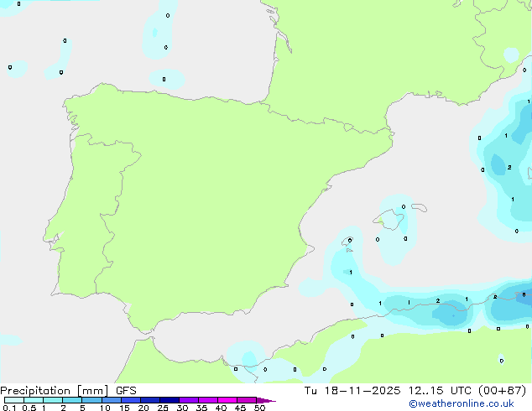Click the 45–50 mm legend color swatch
The image size is (532, 411).
247,400
